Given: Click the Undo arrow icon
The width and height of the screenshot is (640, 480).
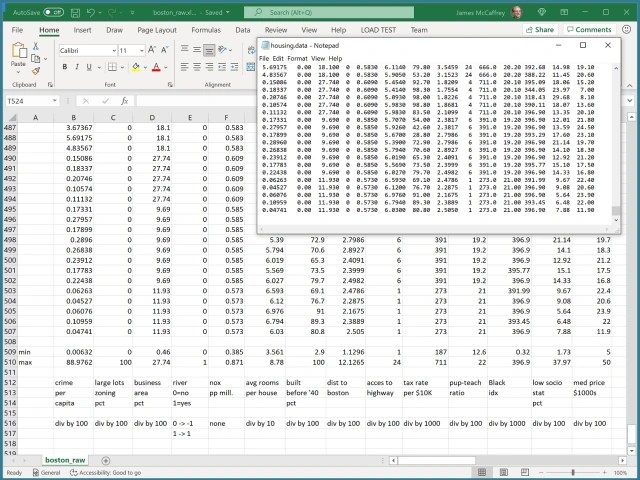Looking at the screenshot, I should tap(91, 13).
